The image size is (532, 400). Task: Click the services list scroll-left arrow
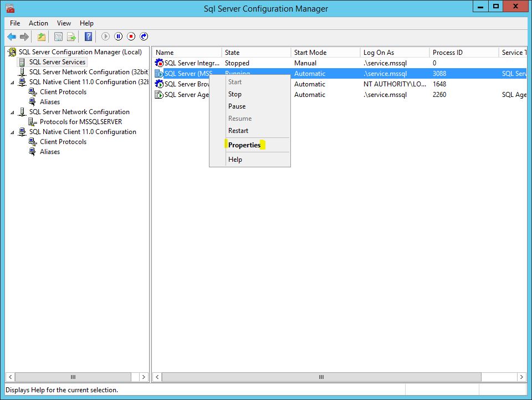point(157,377)
